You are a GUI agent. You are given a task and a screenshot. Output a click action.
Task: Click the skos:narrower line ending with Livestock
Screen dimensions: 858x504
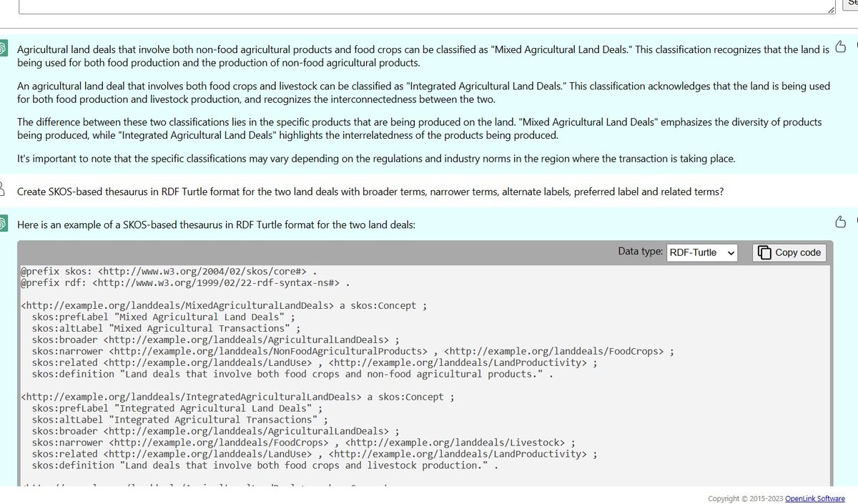click(303, 443)
